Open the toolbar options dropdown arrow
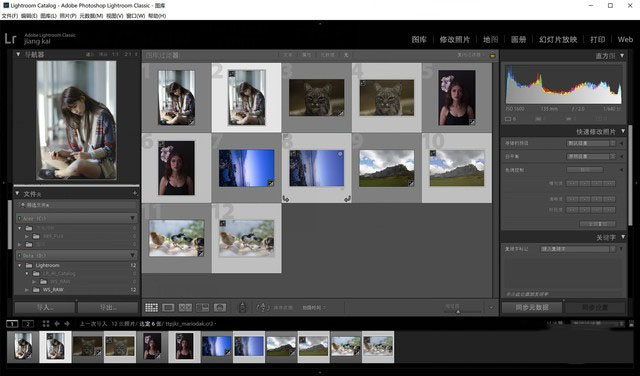This screenshot has height=376, width=640. pos(491,308)
